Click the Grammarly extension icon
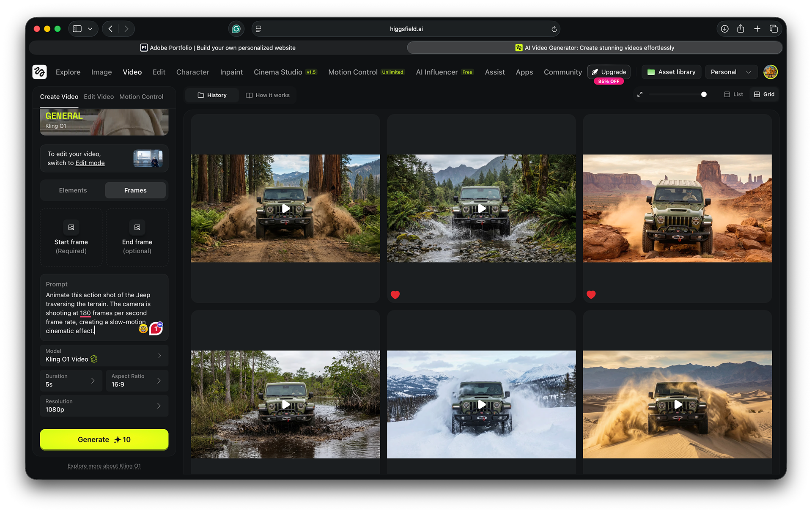 point(236,29)
